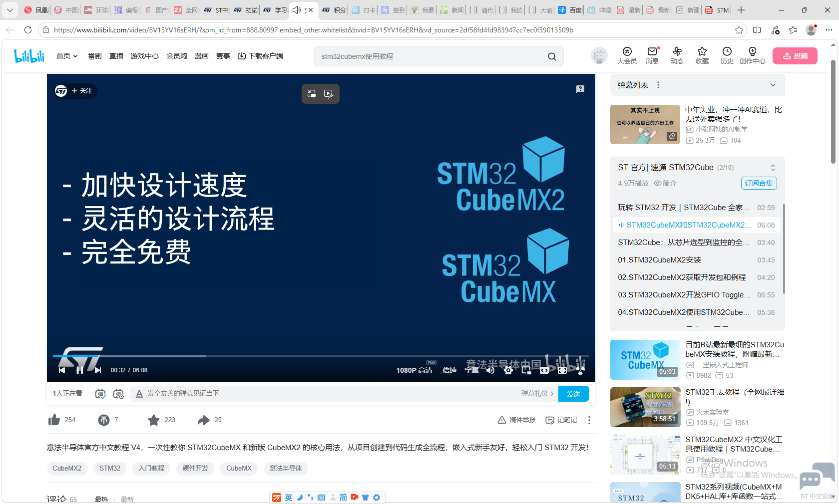The width and height of the screenshot is (839, 504).
Task: Open the 番剧 nav item
Action: [x=95, y=56]
